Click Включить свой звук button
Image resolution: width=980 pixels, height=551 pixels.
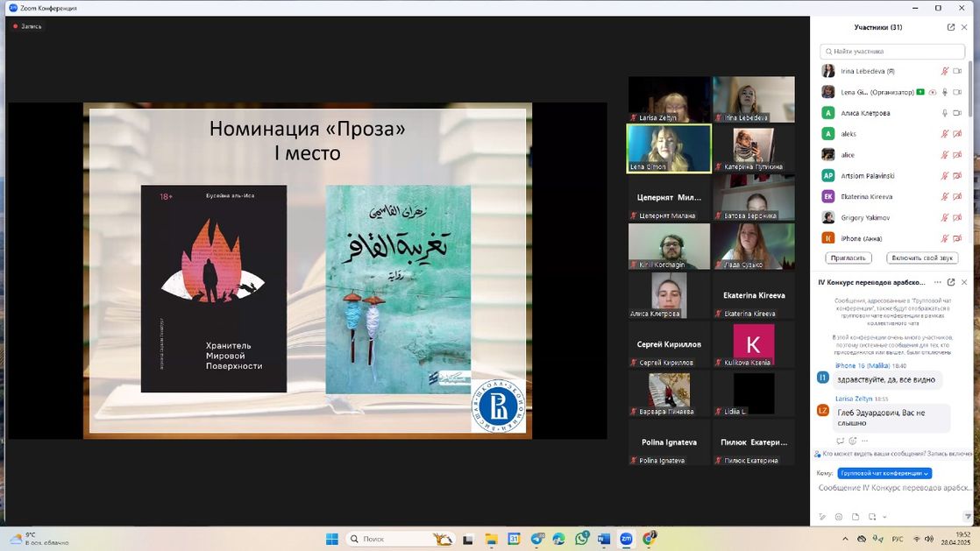922,258
